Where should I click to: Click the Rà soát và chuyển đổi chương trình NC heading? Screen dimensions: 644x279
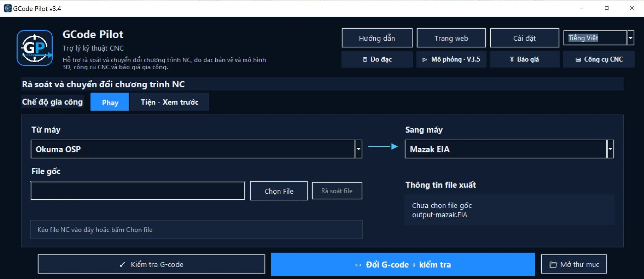pyautogui.click(x=103, y=84)
